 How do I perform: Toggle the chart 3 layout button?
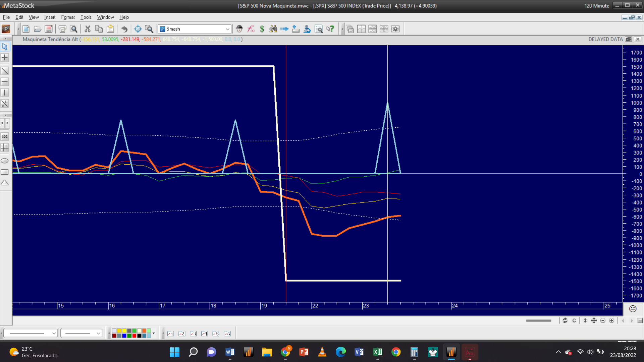click(x=193, y=334)
